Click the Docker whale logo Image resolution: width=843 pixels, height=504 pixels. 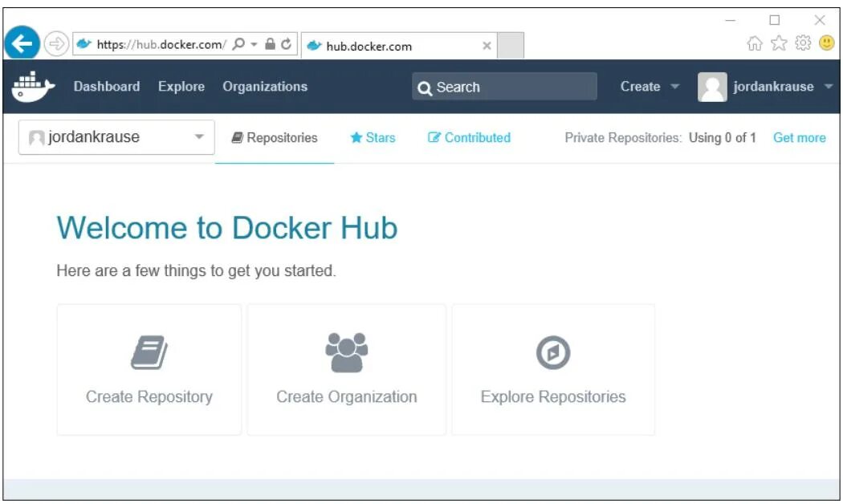tap(33, 86)
